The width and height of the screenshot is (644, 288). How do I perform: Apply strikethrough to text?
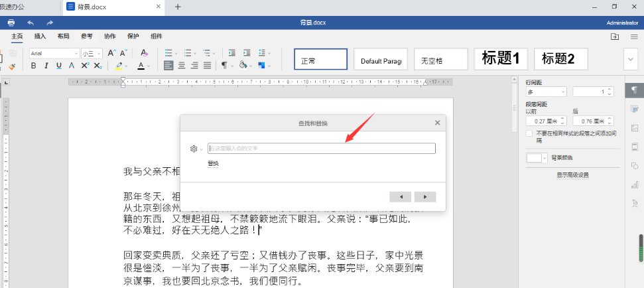(x=72, y=65)
